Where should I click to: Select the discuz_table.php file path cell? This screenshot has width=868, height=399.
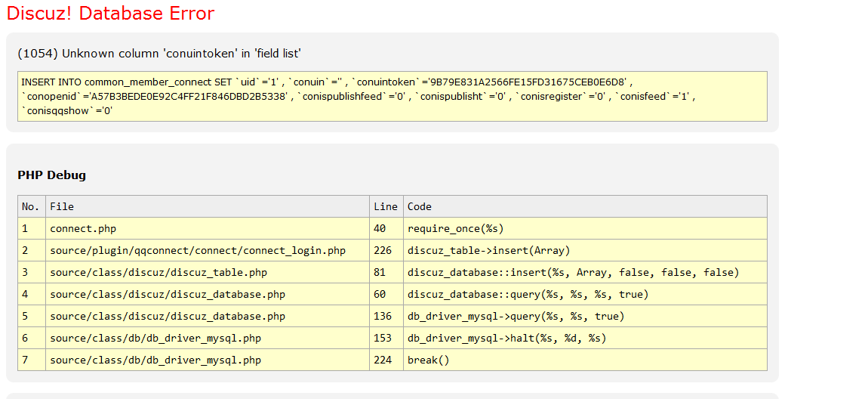[x=159, y=272]
